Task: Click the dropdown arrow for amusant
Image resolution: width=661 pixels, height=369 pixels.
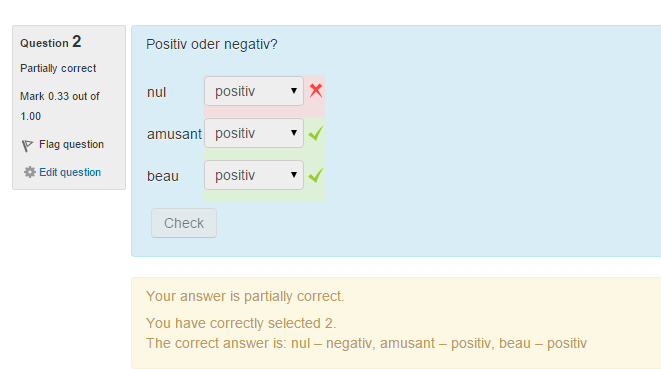Action: point(294,133)
